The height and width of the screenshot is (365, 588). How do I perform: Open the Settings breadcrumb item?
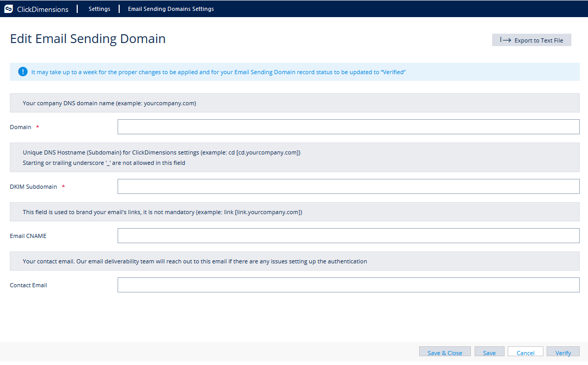click(x=99, y=9)
